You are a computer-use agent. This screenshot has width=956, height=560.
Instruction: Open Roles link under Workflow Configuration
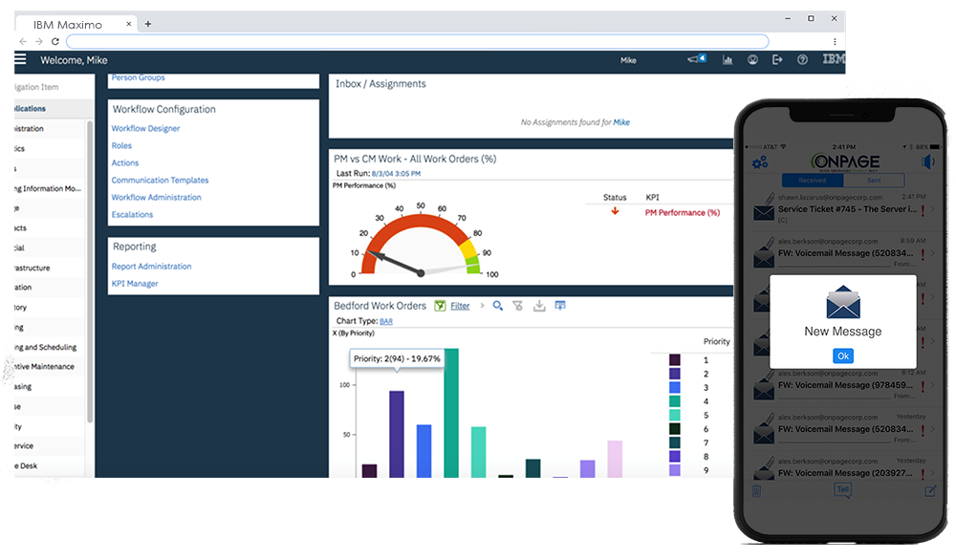click(x=121, y=145)
